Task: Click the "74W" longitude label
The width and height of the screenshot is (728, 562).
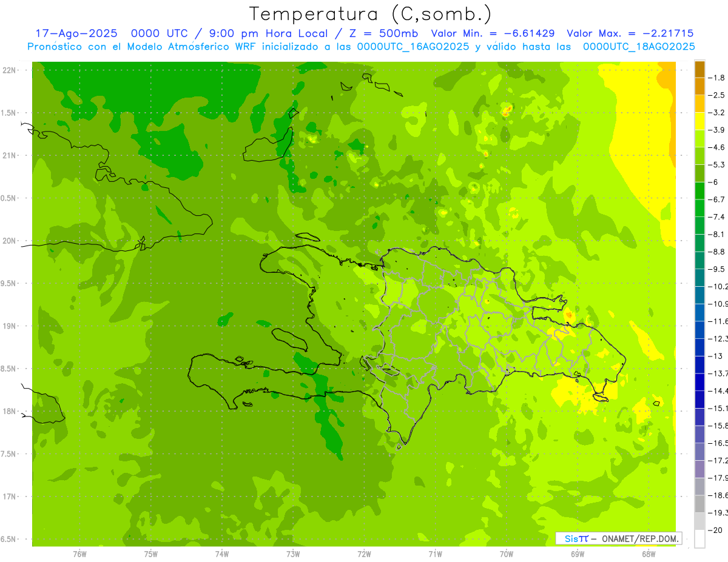Action: tap(222, 554)
